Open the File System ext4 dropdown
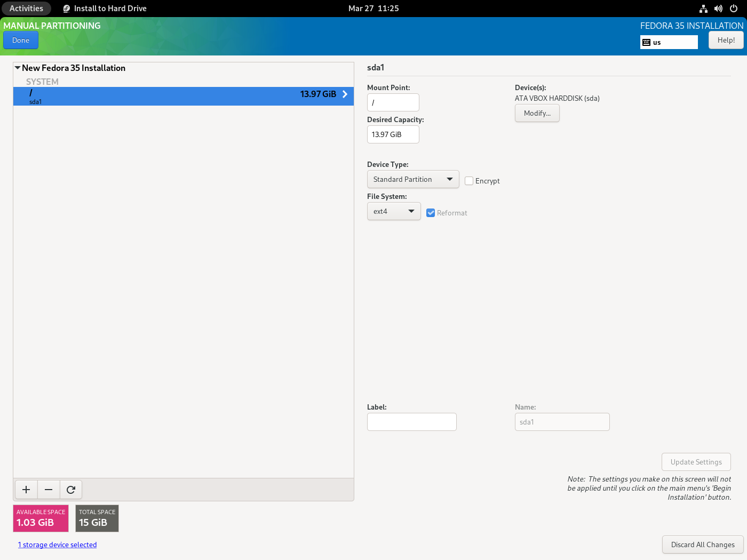Screen dimensions: 747x560 (x=394, y=211)
